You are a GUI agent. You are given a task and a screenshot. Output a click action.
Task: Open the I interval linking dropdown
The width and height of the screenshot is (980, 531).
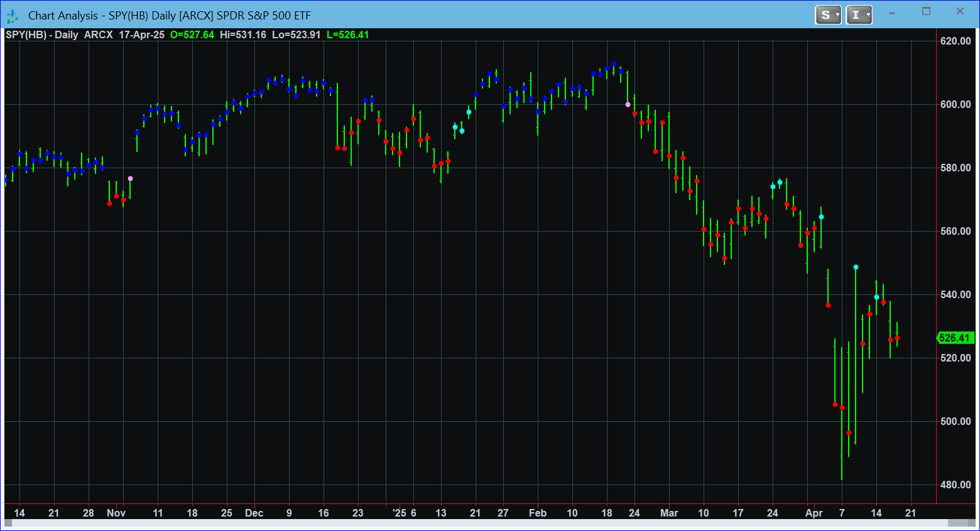pos(859,15)
